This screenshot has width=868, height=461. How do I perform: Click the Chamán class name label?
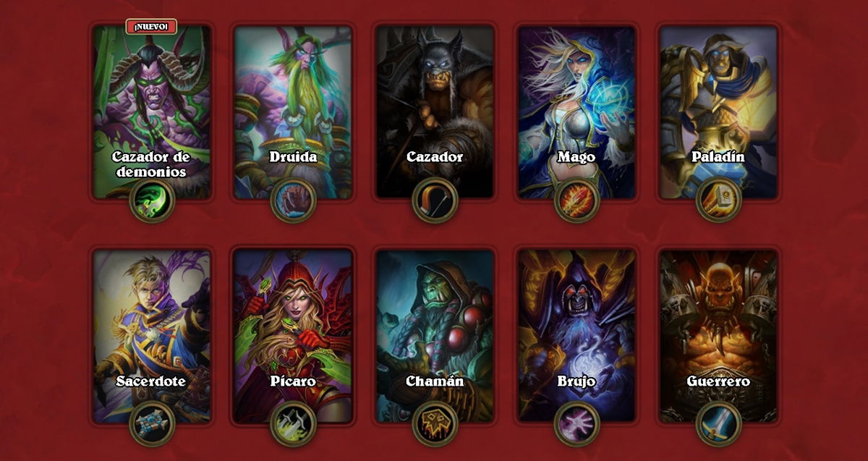click(435, 381)
